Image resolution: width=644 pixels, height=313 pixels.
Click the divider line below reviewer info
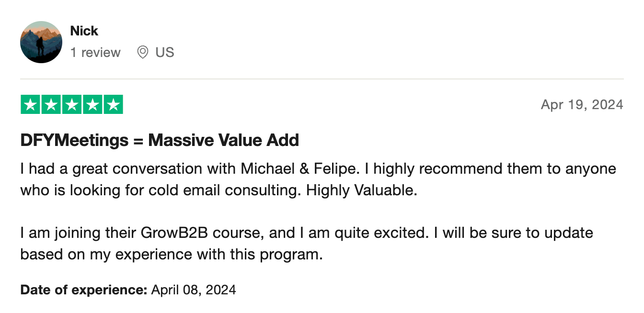point(322,79)
